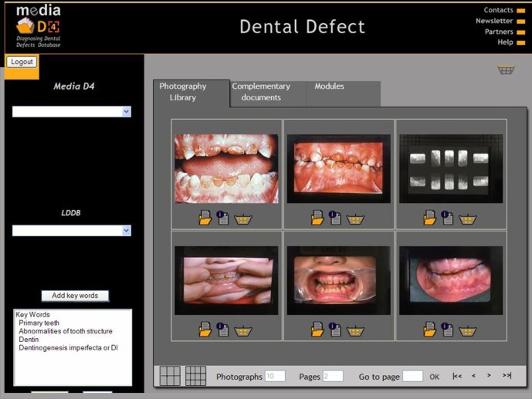Open the first teeth photo thumbnail
Screen dimensions: 532x399
226,168
